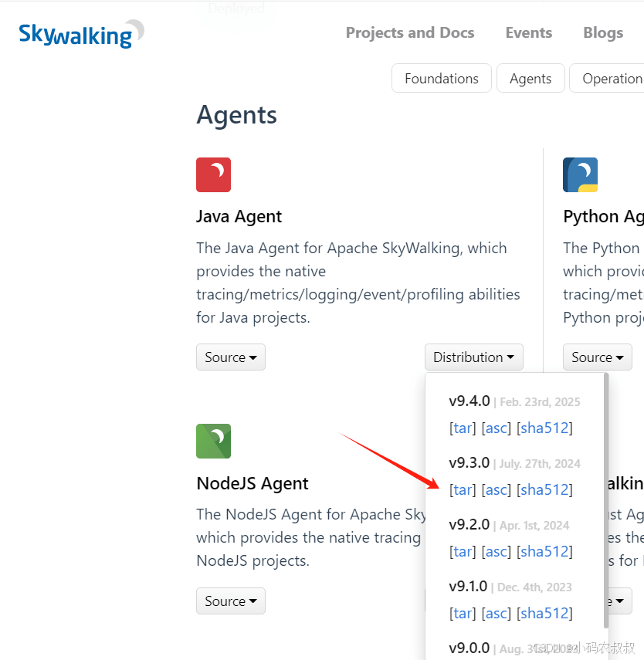
Task: Open v9.3.0 sha512 checksum
Action: coord(544,490)
